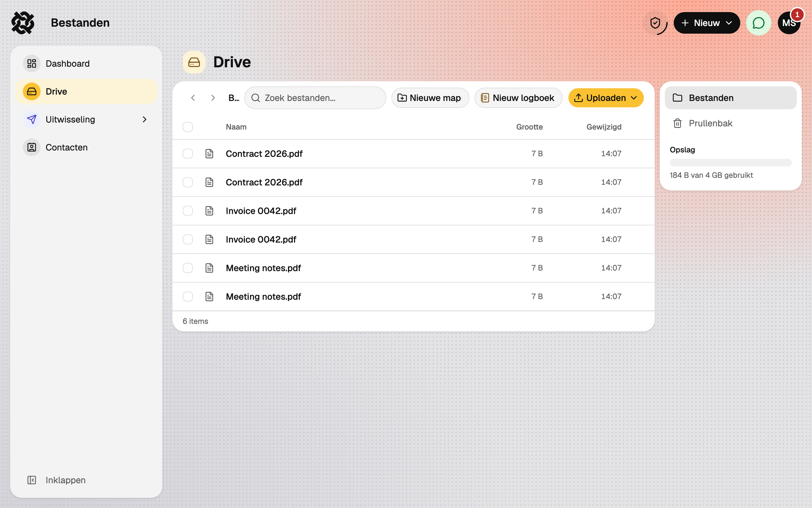Click the Dashboard grid icon in the sidebar

coord(31,63)
